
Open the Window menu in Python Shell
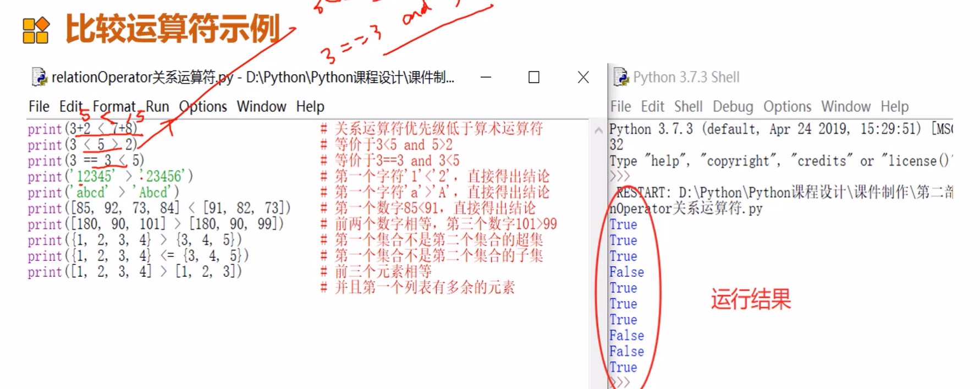click(846, 106)
